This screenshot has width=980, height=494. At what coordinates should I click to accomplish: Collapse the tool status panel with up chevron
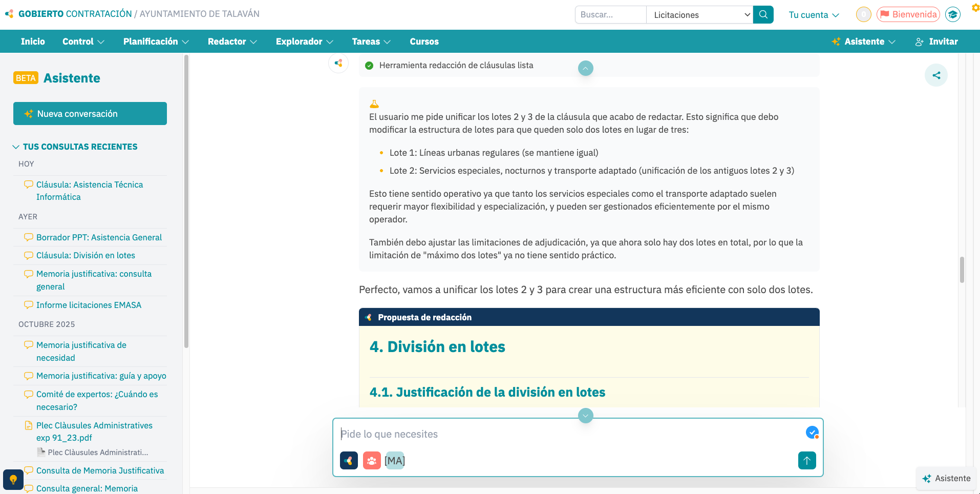(x=585, y=68)
